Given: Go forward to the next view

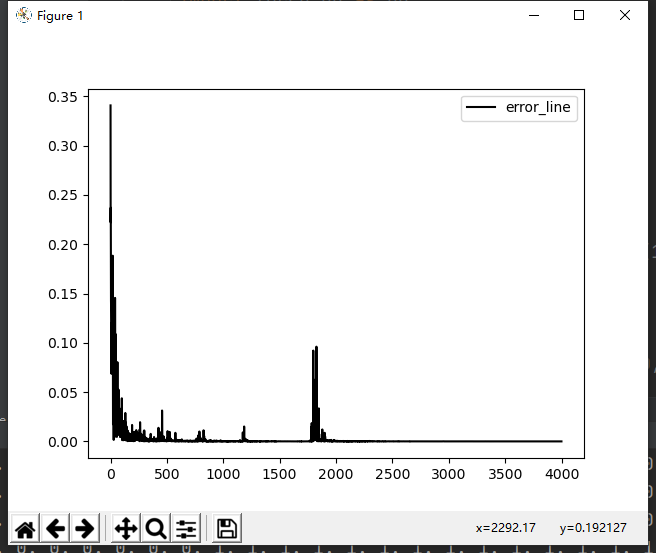Looking at the screenshot, I should (x=85, y=528).
